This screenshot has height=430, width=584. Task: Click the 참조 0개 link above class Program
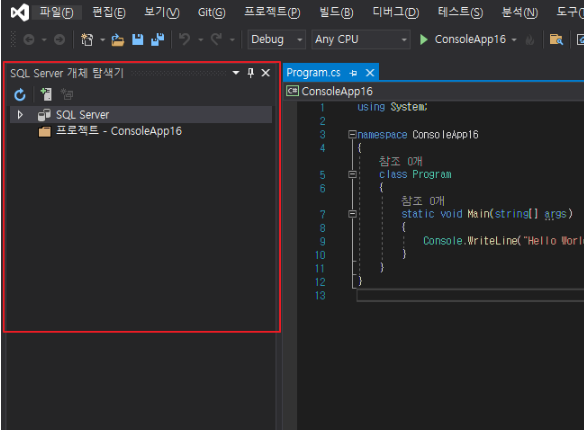pos(400,161)
